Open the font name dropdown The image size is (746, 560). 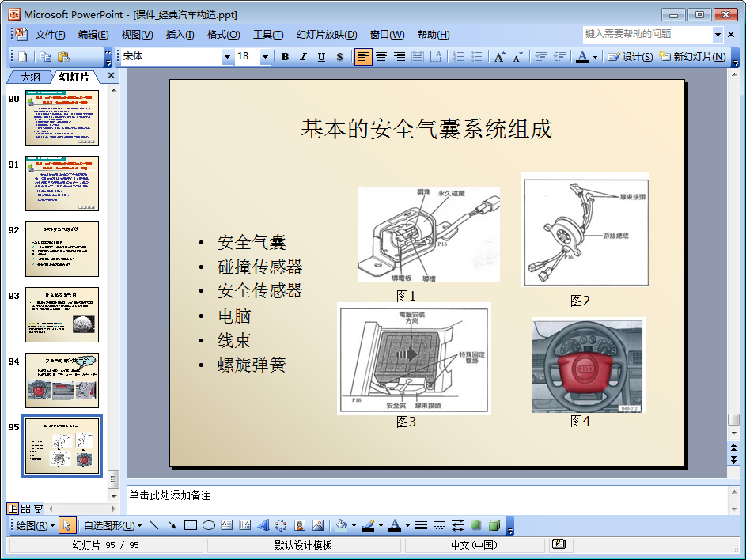(x=227, y=57)
